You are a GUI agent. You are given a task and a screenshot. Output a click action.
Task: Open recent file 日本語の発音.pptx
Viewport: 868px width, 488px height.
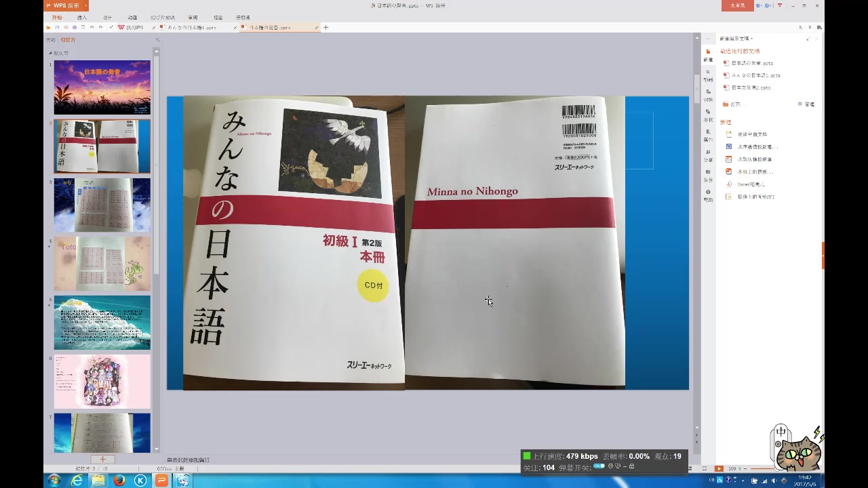(748, 63)
